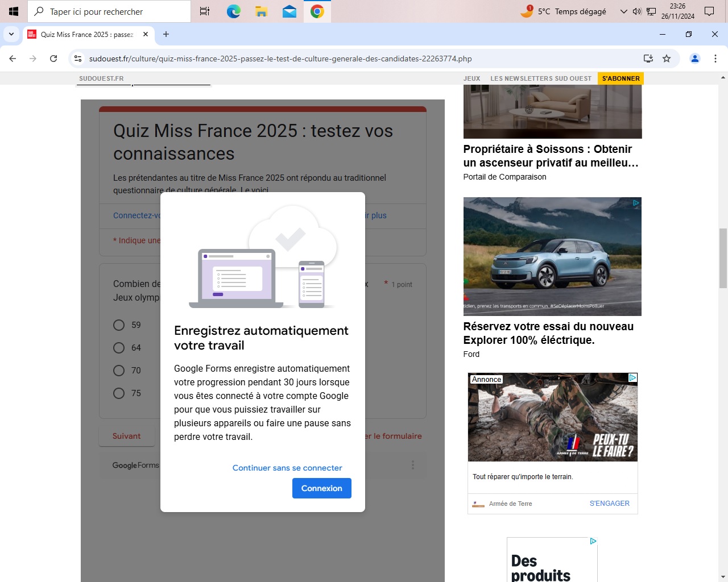
Task: Select the 75 radio option
Action: 119,393
